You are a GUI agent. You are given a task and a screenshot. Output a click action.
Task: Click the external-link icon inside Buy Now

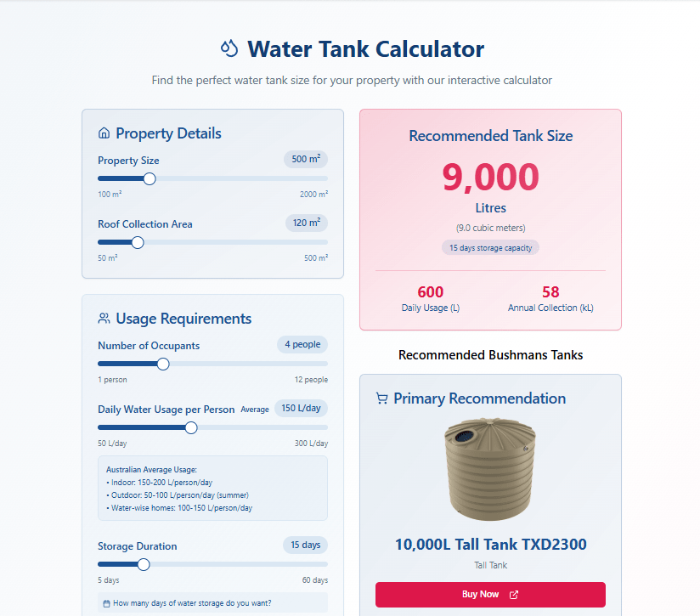pyautogui.click(x=513, y=595)
